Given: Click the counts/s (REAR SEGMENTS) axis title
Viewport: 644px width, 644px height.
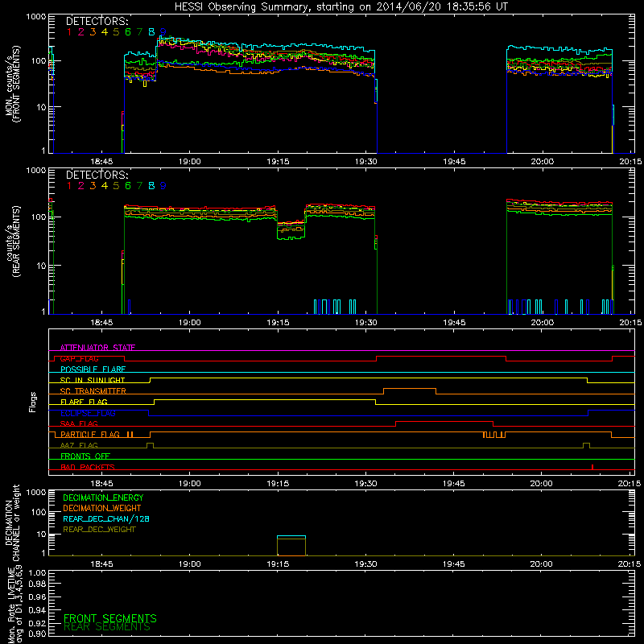Looking at the screenshot, I should point(12,242).
